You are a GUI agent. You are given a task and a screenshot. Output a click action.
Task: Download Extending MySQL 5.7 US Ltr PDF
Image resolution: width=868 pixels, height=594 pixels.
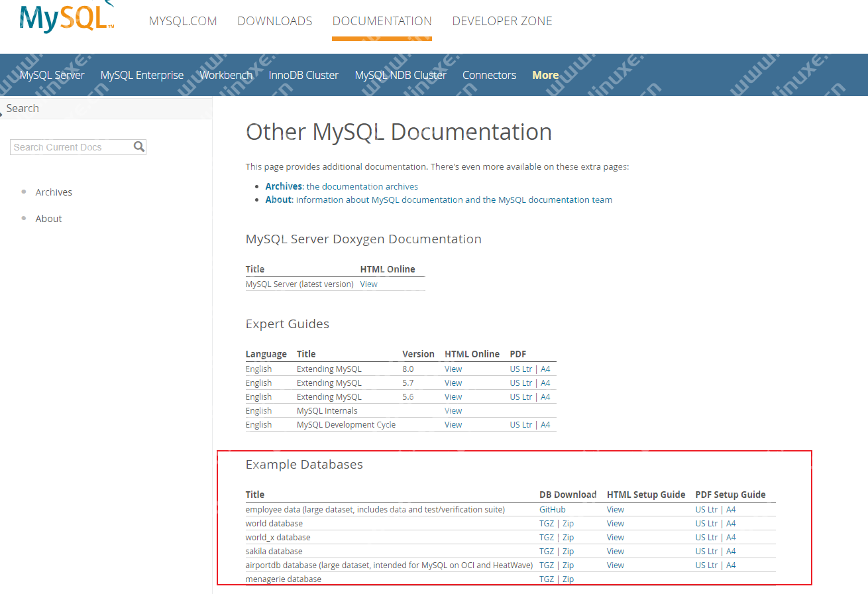521,383
